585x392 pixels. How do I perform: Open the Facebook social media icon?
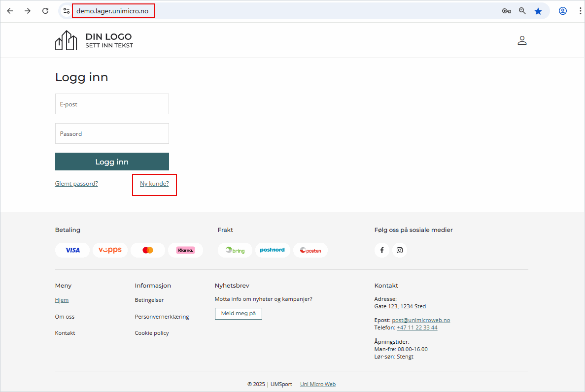(x=382, y=250)
